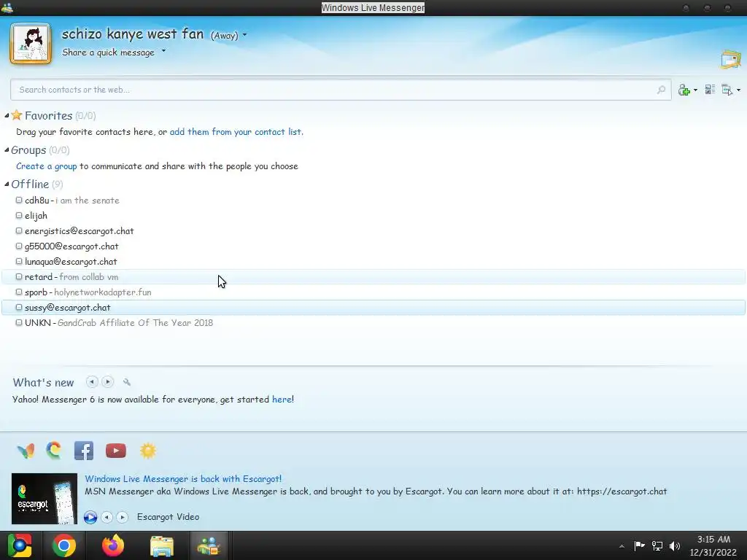Click the Create a group link

[46, 166]
